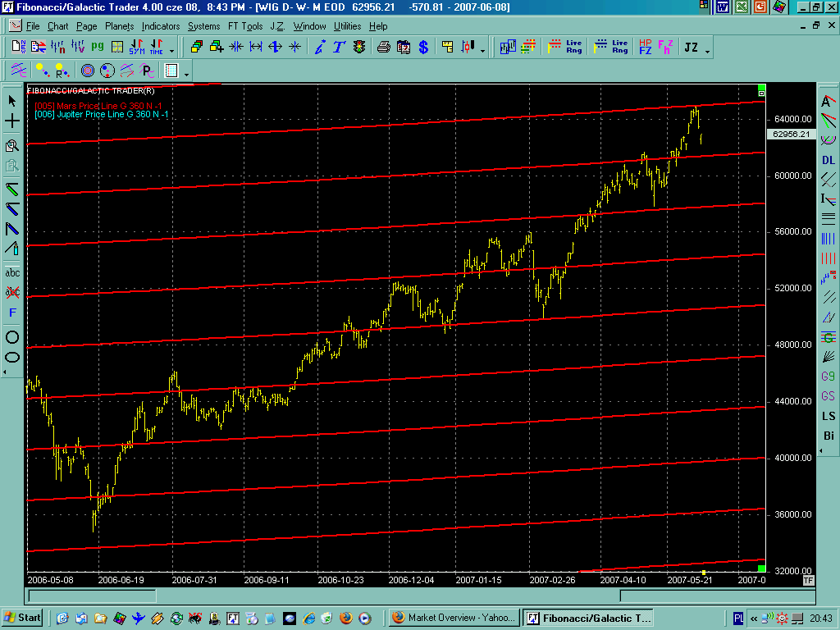Expand the candlestick chart type dropdown

tap(482, 51)
